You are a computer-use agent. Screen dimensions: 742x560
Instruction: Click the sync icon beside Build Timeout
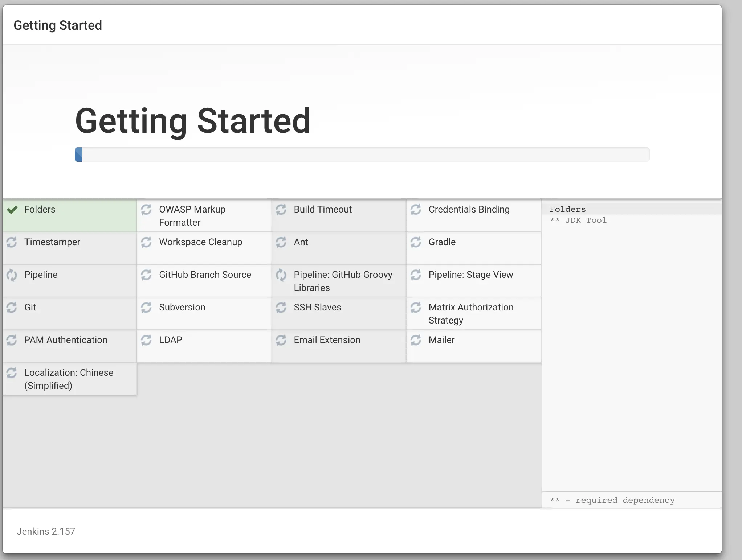click(281, 210)
